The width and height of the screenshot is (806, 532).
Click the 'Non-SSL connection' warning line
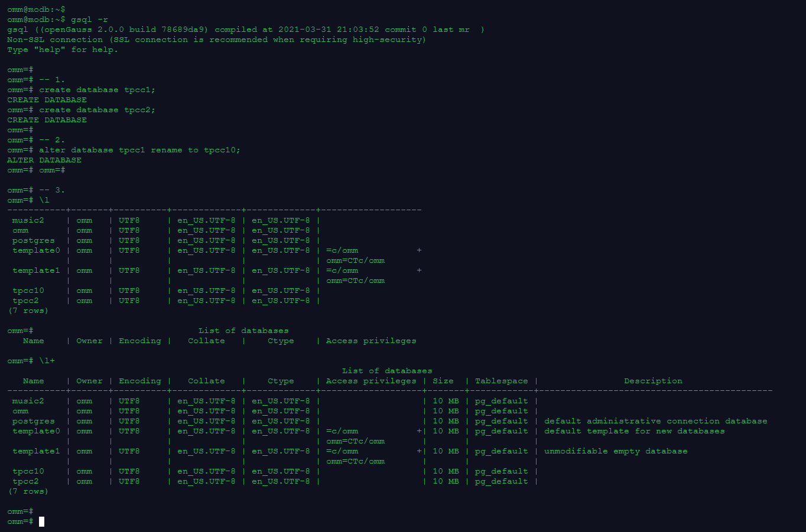216,40
